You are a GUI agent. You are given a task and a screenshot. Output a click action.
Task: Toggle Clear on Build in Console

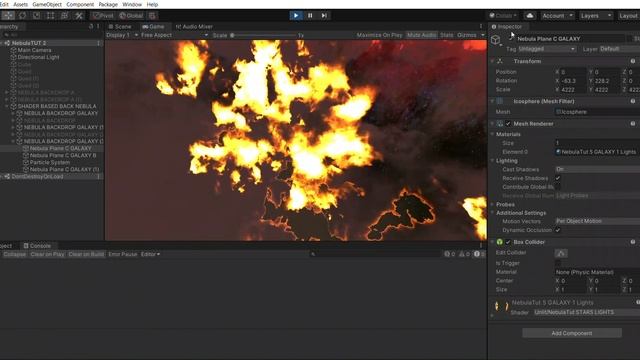tap(86, 254)
